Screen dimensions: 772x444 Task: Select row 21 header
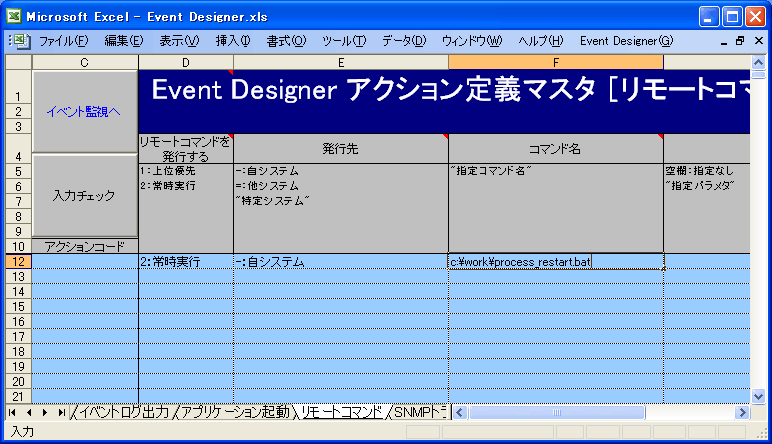(x=18, y=396)
